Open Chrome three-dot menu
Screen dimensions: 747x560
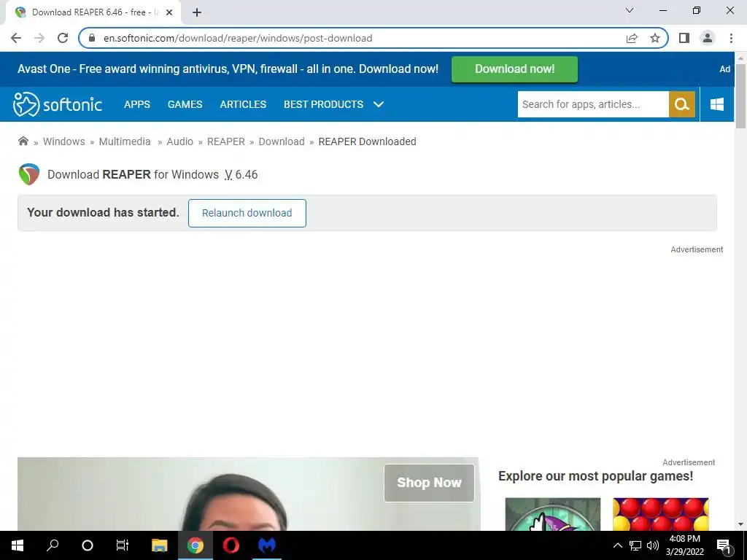[x=731, y=38]
